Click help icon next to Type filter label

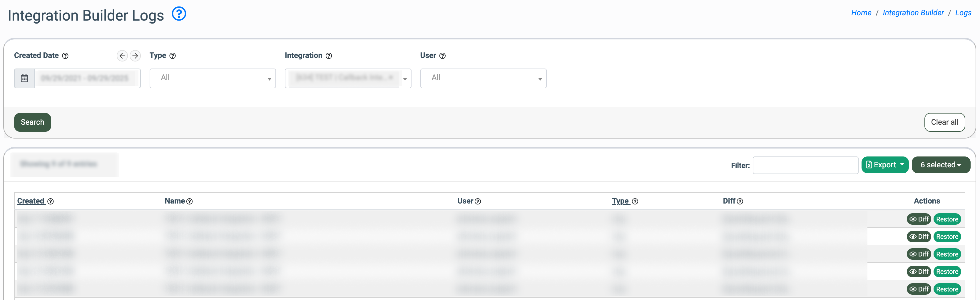click(x=173, y=56)
